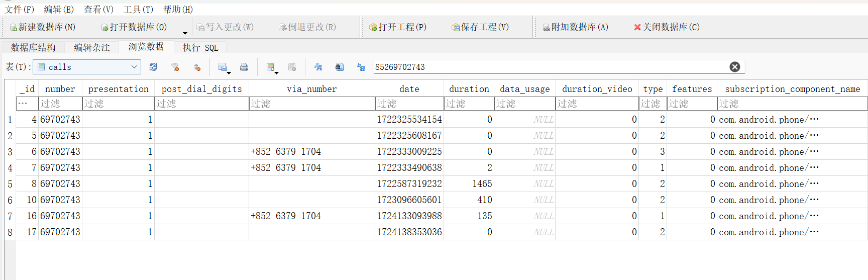Click the insert new record icon

click(270, 67)
